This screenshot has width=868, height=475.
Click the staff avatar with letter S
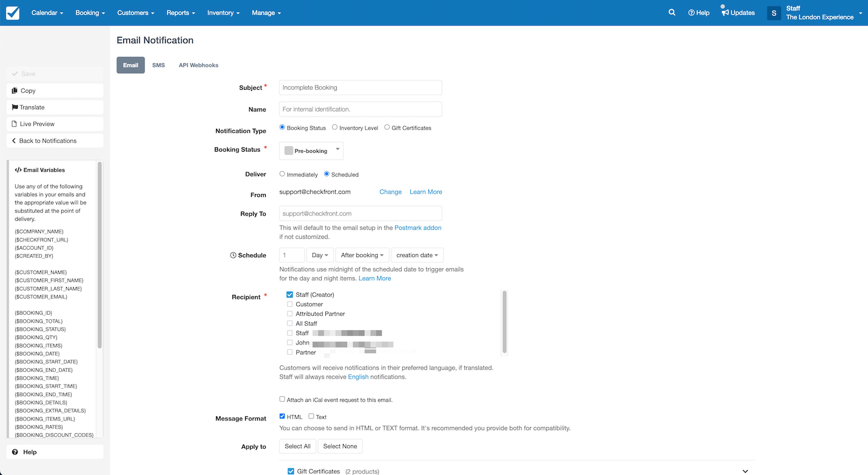click(x=774, y=13)
